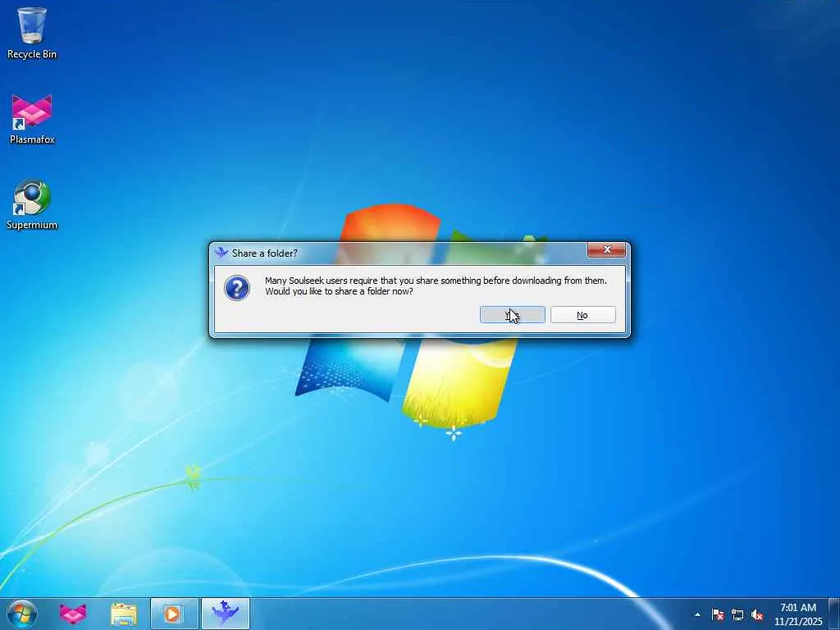Click the blue question mark dialog icon
Image resolution: width=840 pixels, height=630 pixels.
click(237, 288)
